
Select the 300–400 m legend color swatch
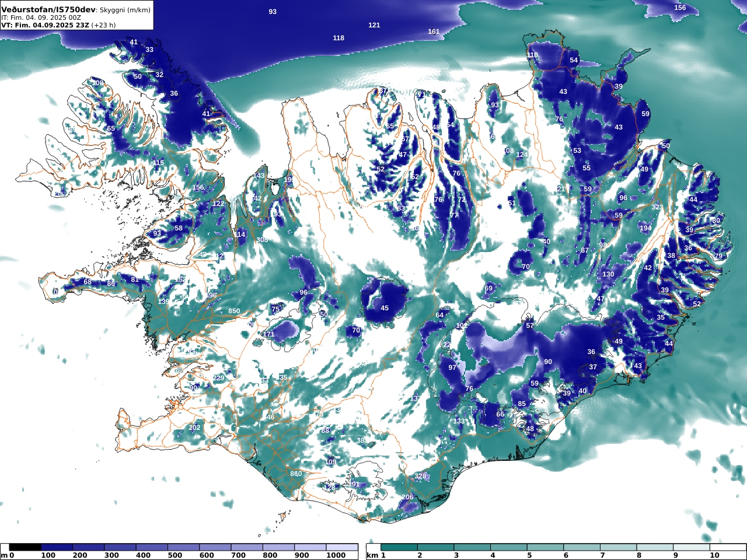[120, 547]
